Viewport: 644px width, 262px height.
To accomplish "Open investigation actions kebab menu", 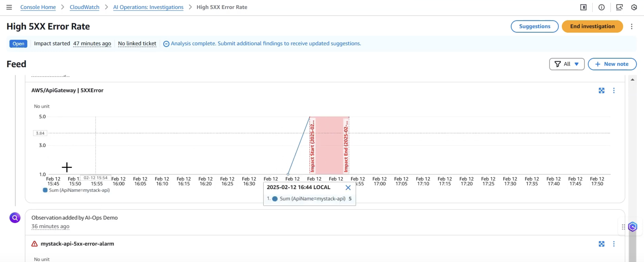I will (x=631, y=27).
